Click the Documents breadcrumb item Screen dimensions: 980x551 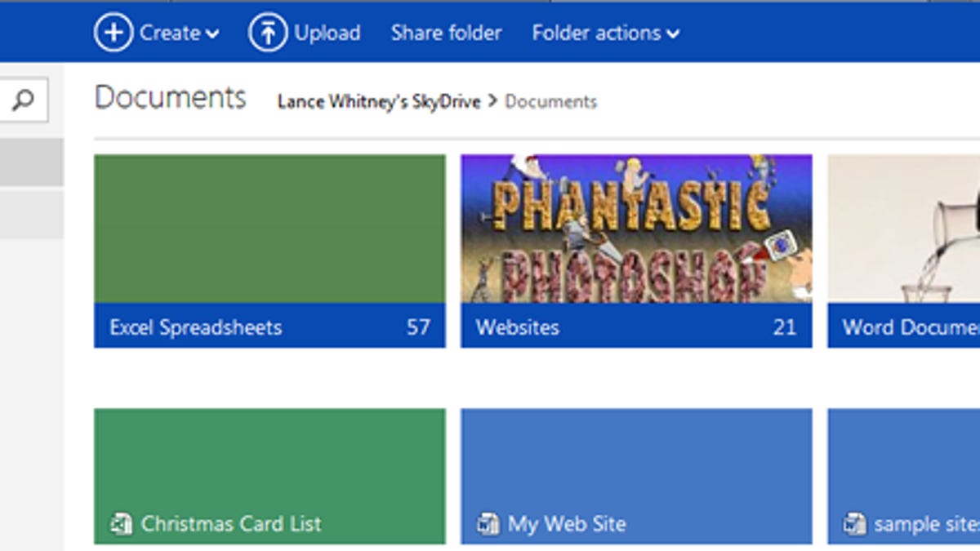550,102
